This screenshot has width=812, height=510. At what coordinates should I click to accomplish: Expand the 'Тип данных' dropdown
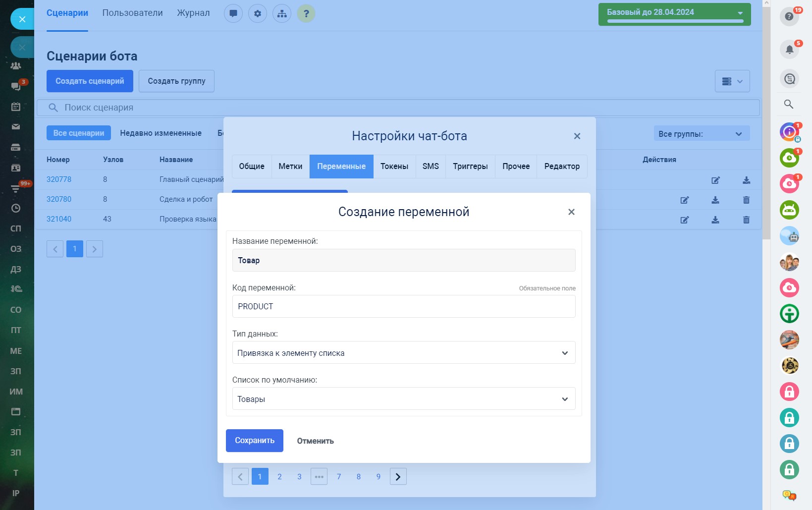(403, 353)
